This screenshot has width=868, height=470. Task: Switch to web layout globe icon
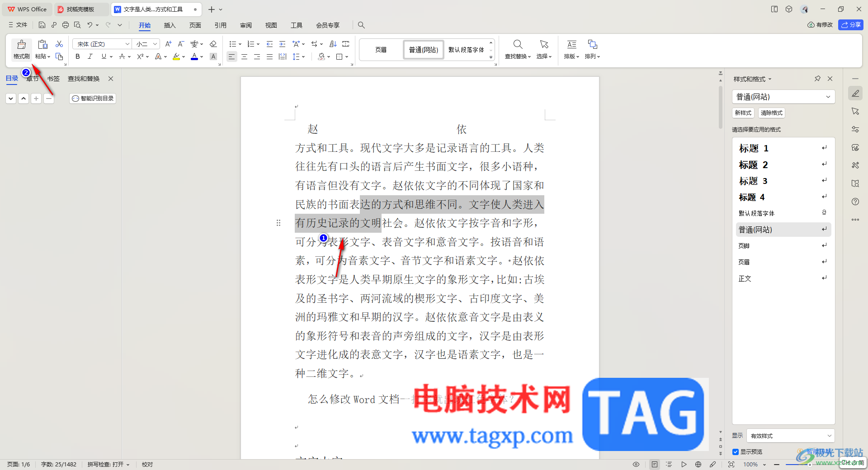click(698, 464)
